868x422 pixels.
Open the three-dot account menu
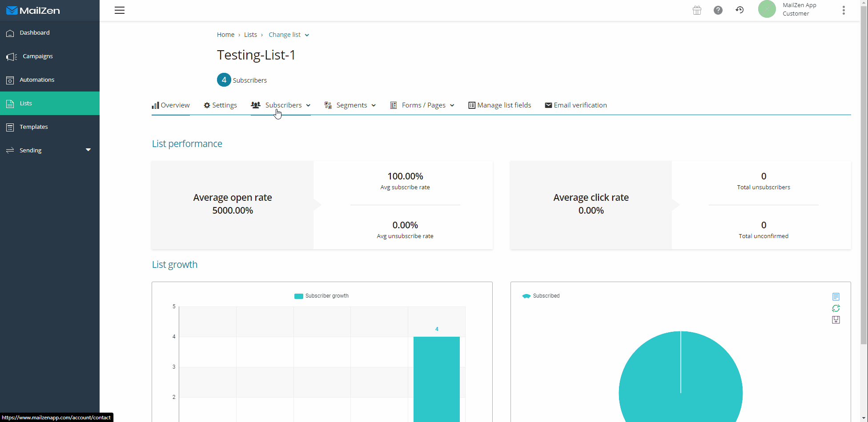pyautogui.click(x=844, y=10)
